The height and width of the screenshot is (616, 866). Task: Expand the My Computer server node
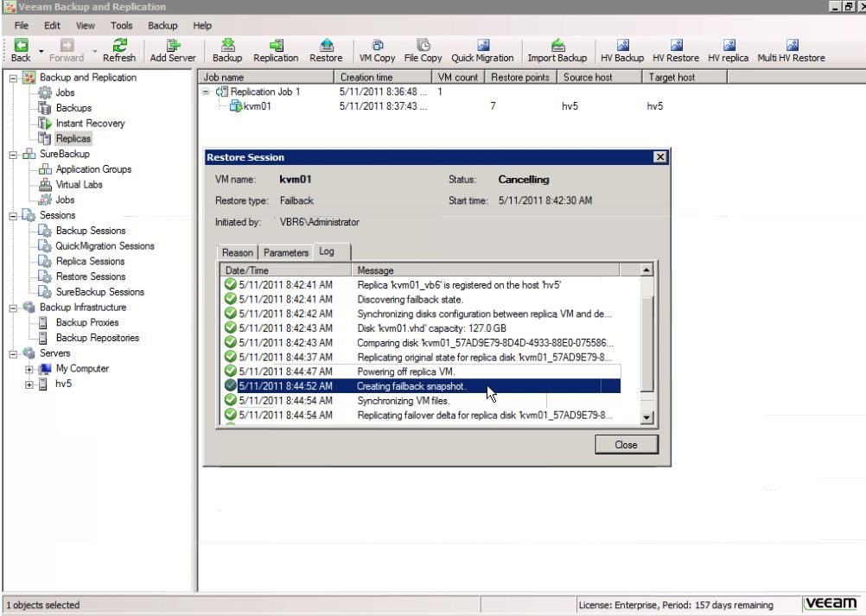[27, 368]
